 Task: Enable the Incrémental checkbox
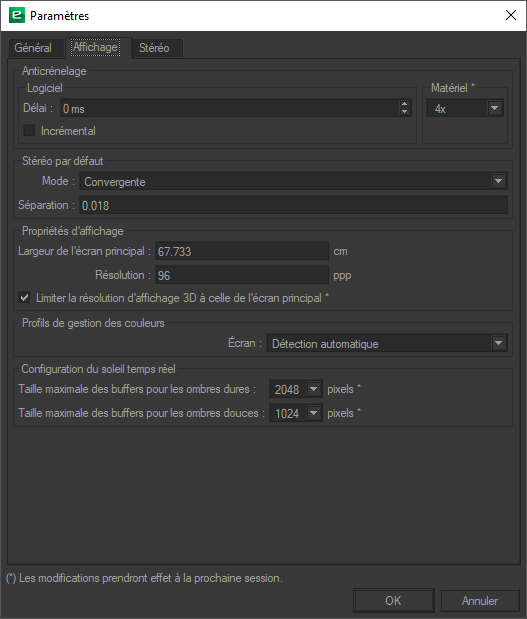click(29, 131)
